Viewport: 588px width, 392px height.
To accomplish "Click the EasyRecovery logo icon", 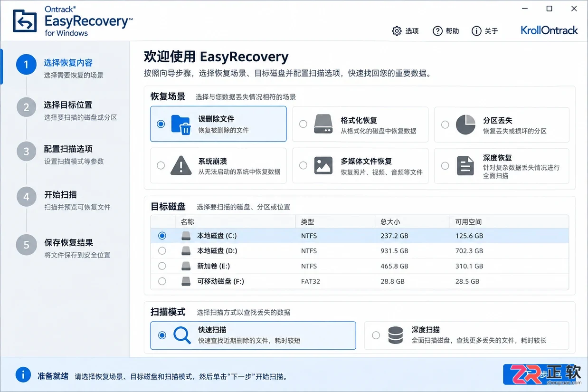I will 25,21.
